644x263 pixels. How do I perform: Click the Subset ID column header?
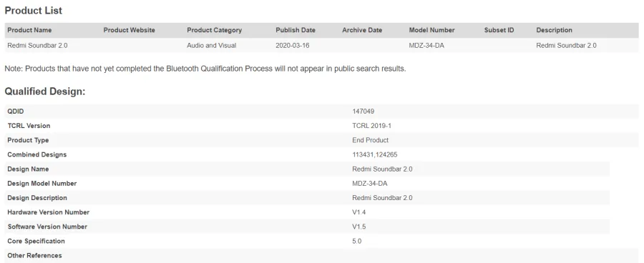click(x=499, y=30)
